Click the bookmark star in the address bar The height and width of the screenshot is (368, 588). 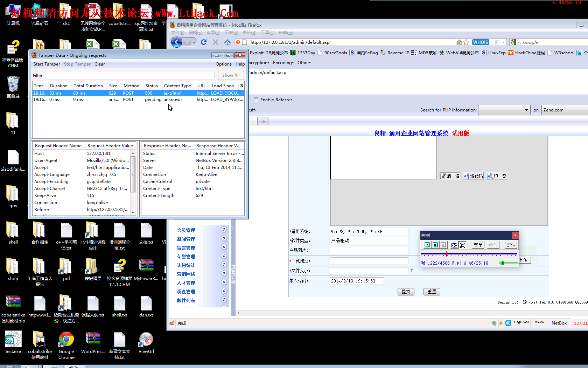466,42
